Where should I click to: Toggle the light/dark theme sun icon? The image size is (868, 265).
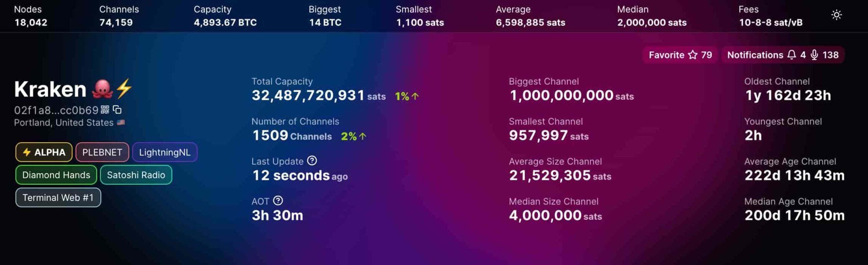point(836,15)
